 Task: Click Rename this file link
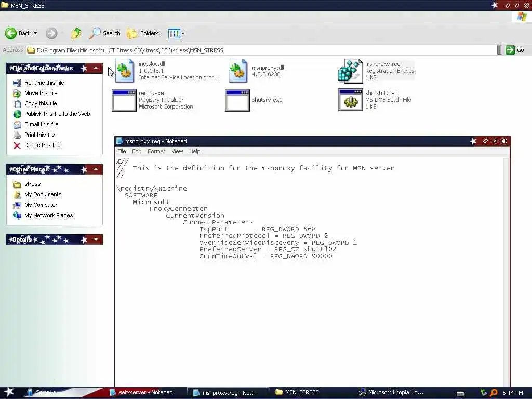click(44, 83)
